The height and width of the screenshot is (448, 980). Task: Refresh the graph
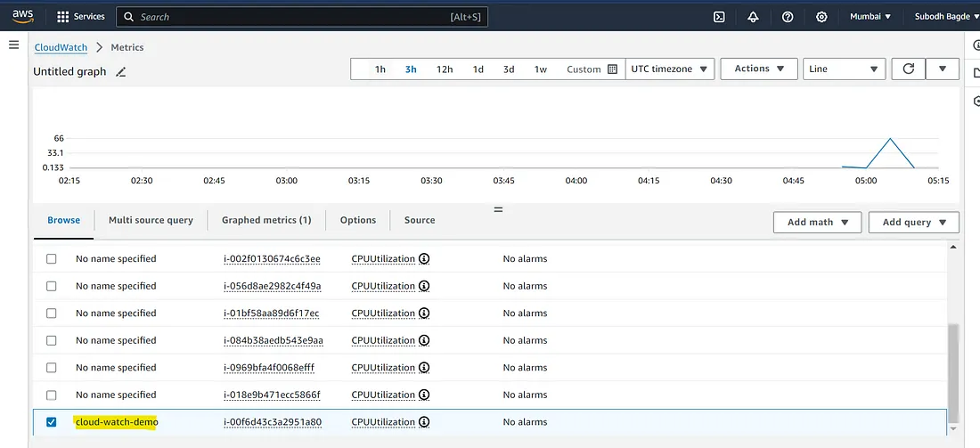(909, 69)
